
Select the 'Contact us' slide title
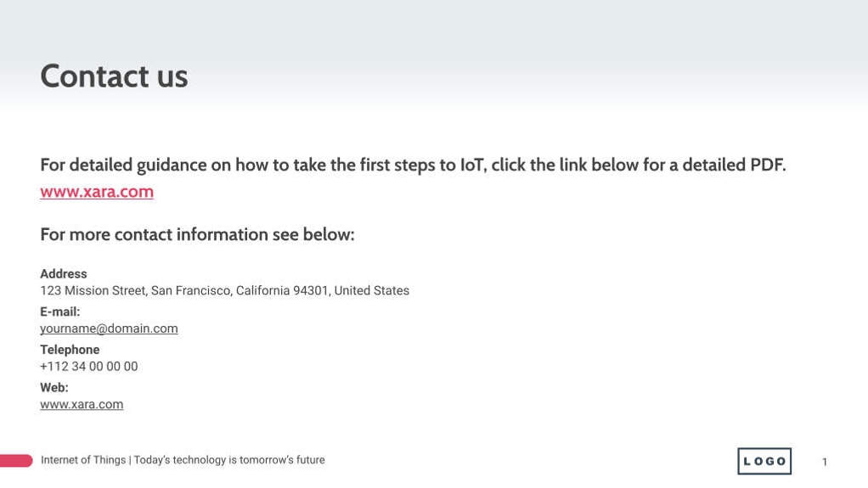tap(114, 76)
